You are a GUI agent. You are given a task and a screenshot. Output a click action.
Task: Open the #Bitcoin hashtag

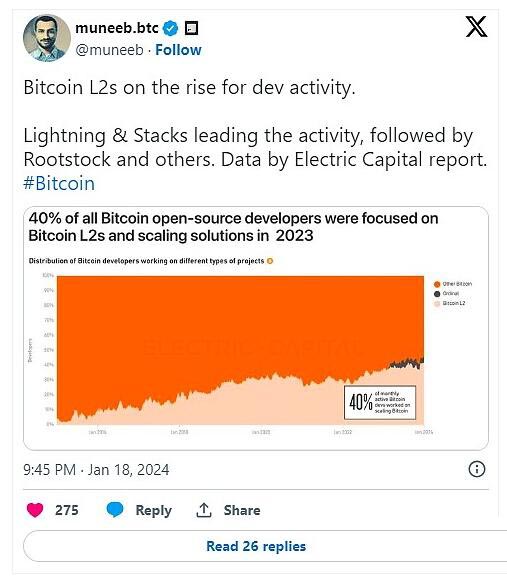click(x=59, y=183)
